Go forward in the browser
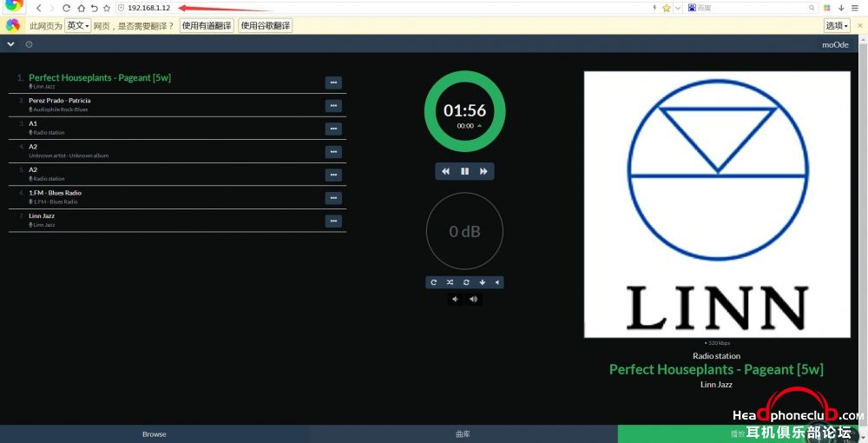This screenshot has width=868, height=443. coord(52,8)
